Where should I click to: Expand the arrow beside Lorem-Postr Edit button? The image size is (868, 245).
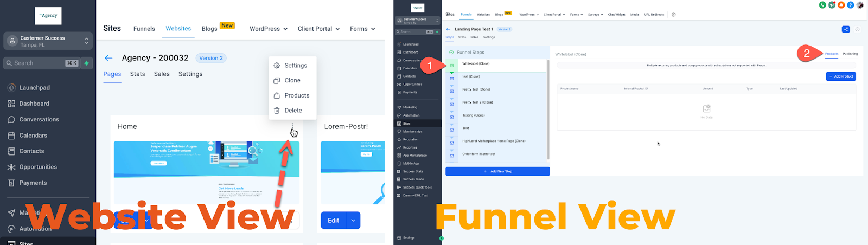(x=353, y=221)
